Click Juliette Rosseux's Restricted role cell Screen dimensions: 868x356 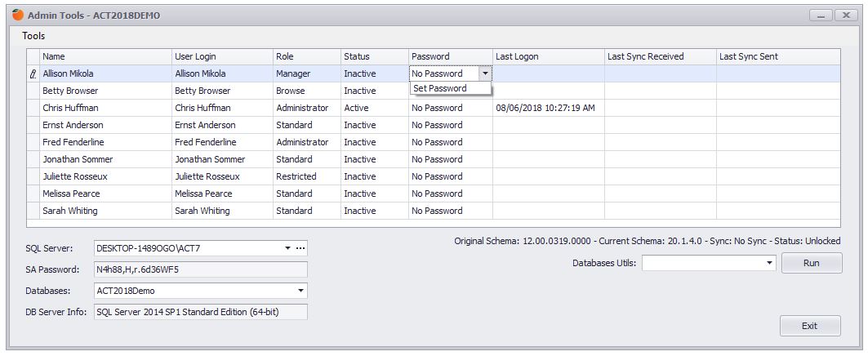coord(307,176)
